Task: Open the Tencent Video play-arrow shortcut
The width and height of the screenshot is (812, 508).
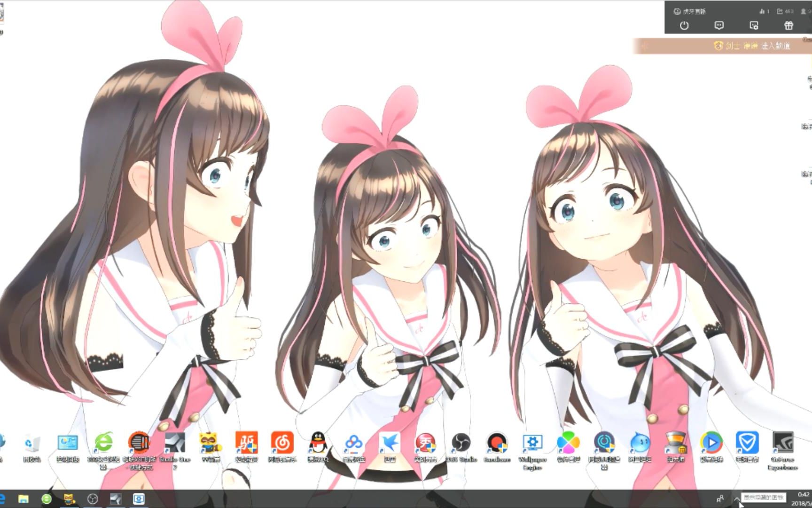Action: [x=711, y=448]
